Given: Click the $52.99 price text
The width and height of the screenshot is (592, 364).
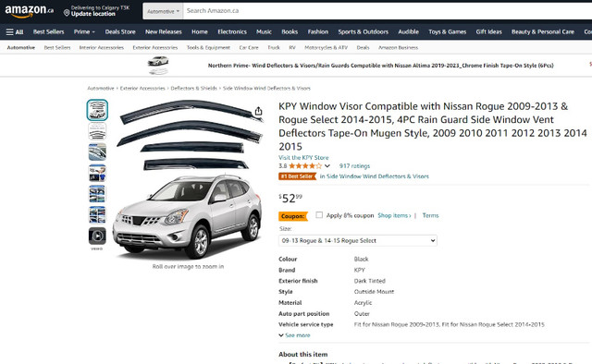Looking at the screenshot, I should click(x=290, y=198).
